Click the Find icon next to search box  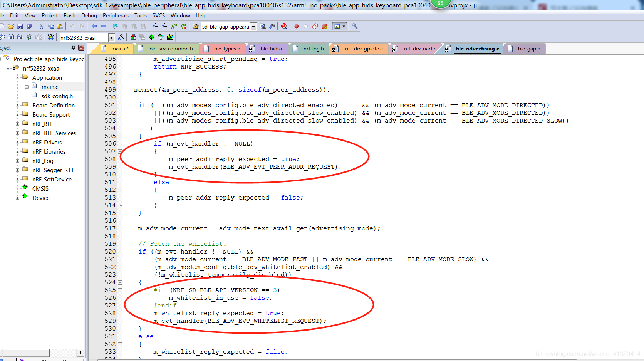tap(263, 26)
